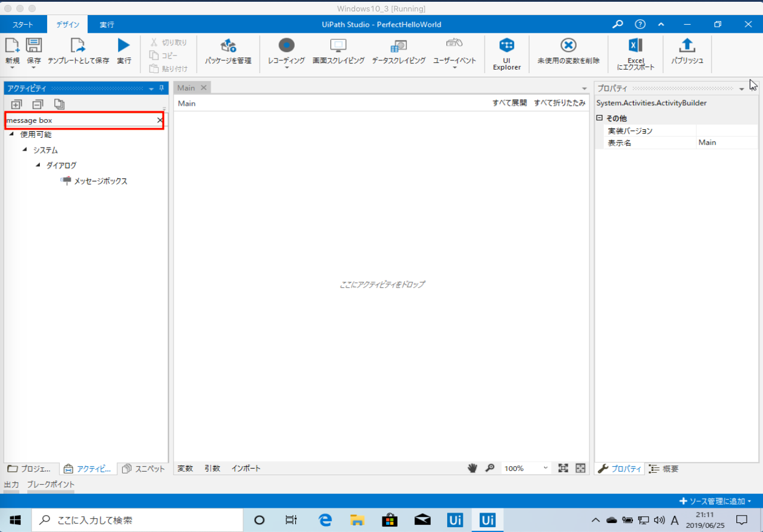Click すべて展開 link
Viewport: 763px width, 532px height.
(x=509, y=103)
